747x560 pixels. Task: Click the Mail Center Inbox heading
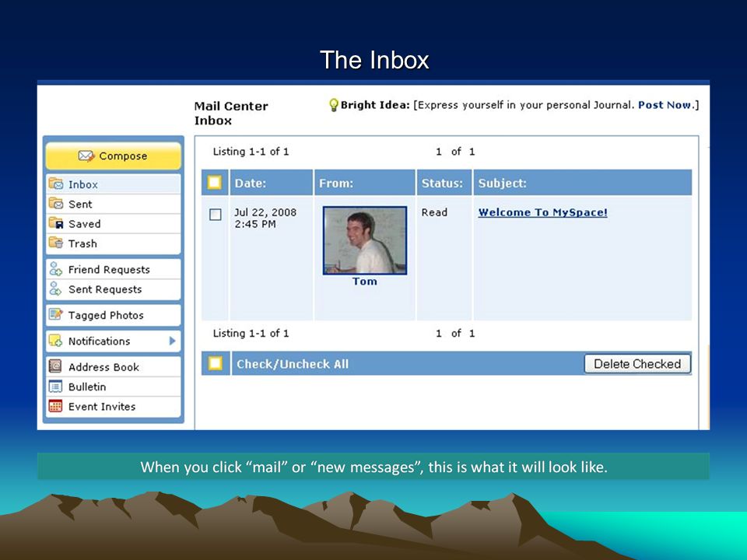231,114
